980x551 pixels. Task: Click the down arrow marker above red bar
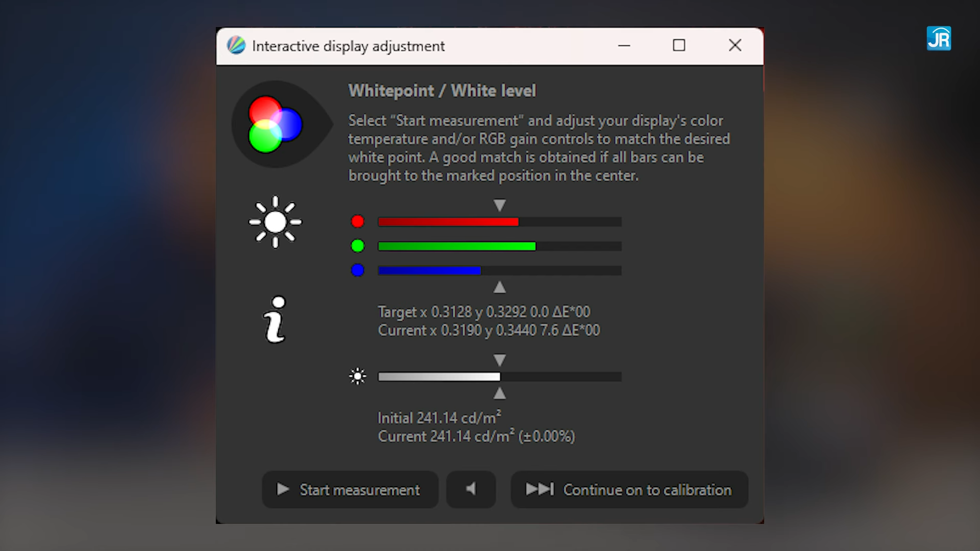tap(500, 205)
